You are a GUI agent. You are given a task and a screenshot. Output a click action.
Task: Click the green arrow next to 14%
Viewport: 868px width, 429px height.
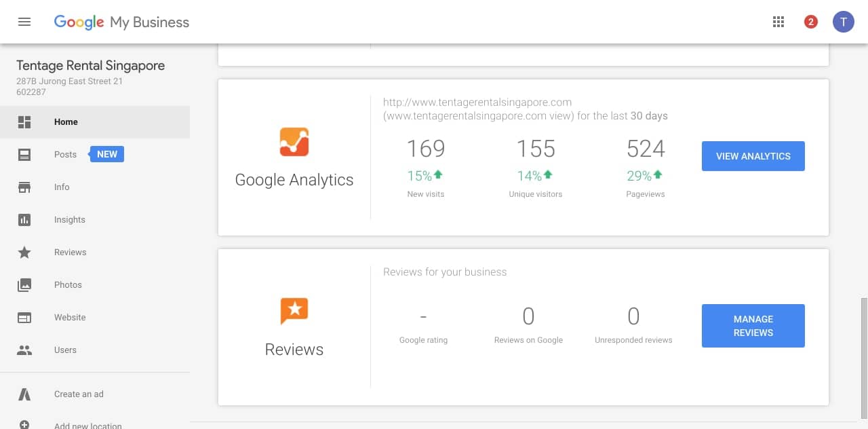548,175
